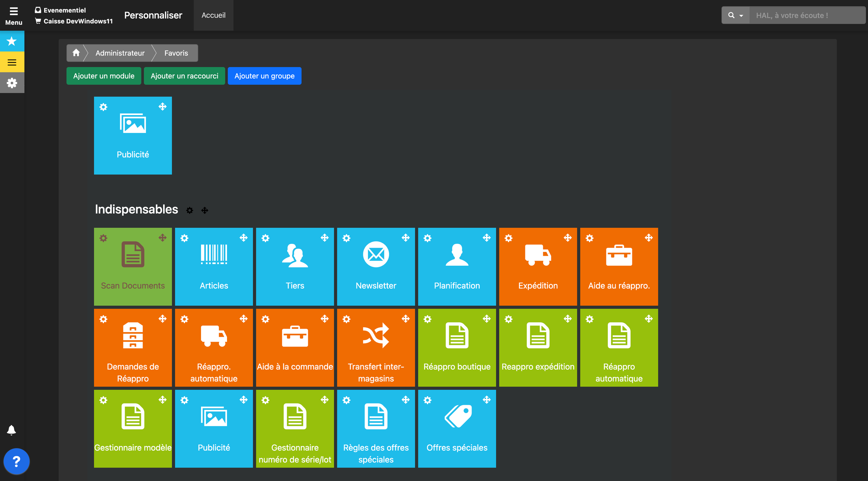The height and width of the screenshot is (481, 868).
Task: Open the bottom Publicité tile
Action: click(x=214, y=429)
